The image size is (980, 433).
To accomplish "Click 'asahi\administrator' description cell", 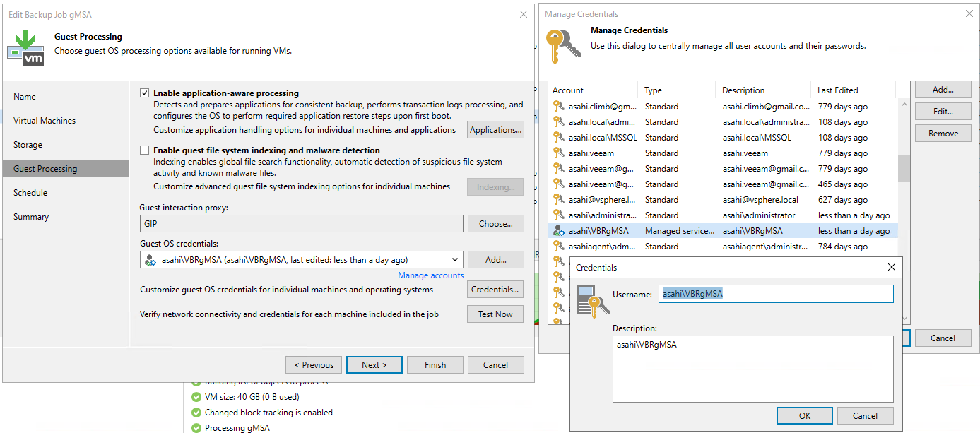I will coord(759,215).
